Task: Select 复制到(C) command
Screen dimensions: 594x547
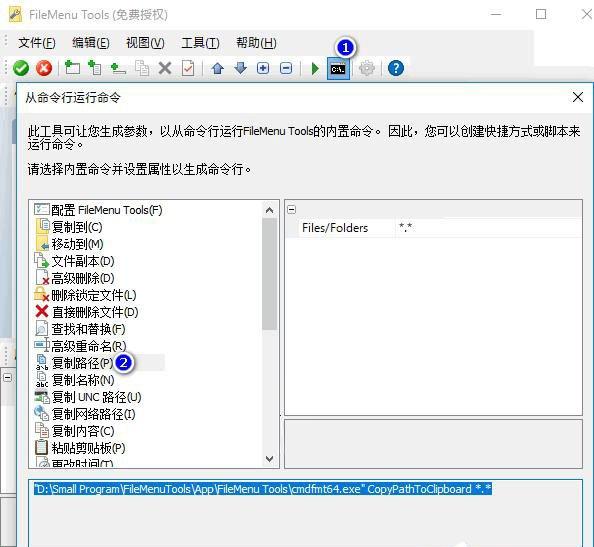Action: point(69,227)
